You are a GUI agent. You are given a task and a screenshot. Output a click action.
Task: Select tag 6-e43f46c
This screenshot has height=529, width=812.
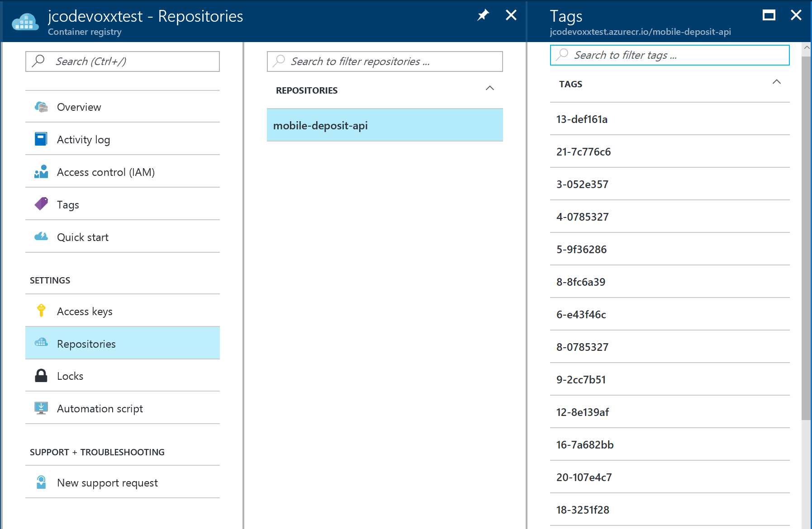tap(670, 314)
